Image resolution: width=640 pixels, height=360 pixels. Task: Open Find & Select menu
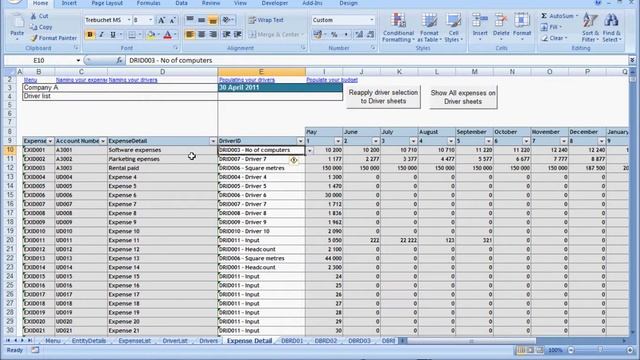click(611, 27)
